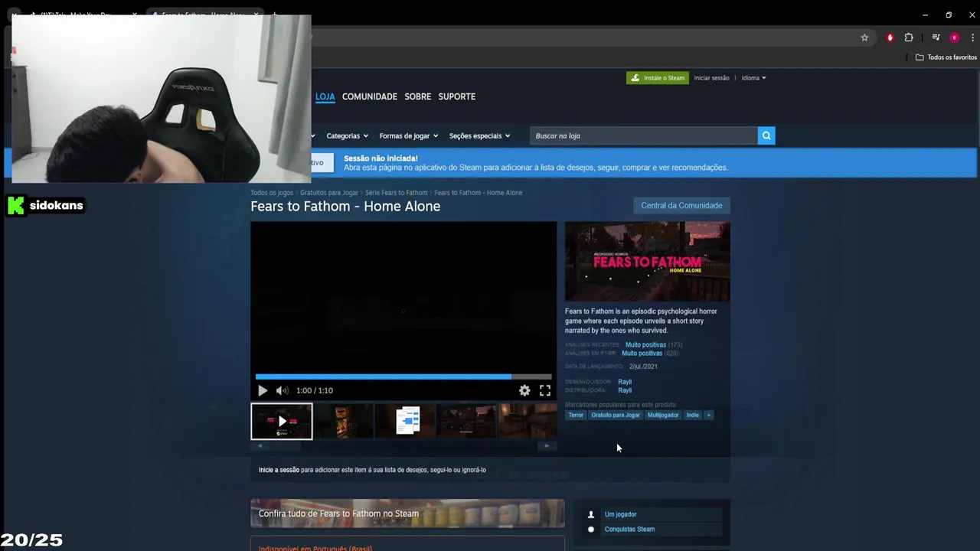Viewport: 980px width, 551px height.
Task: Select the Multijogador tag
Action: point(663,415)
